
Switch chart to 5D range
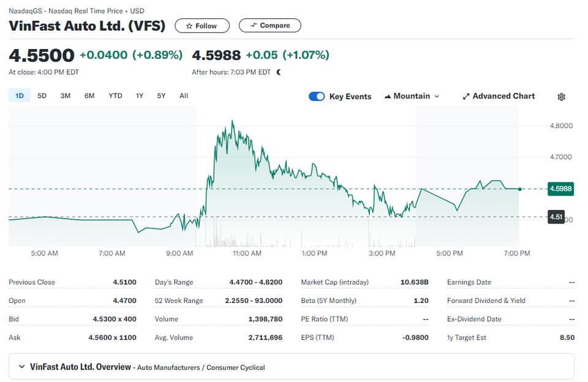[x=42, y=95]
